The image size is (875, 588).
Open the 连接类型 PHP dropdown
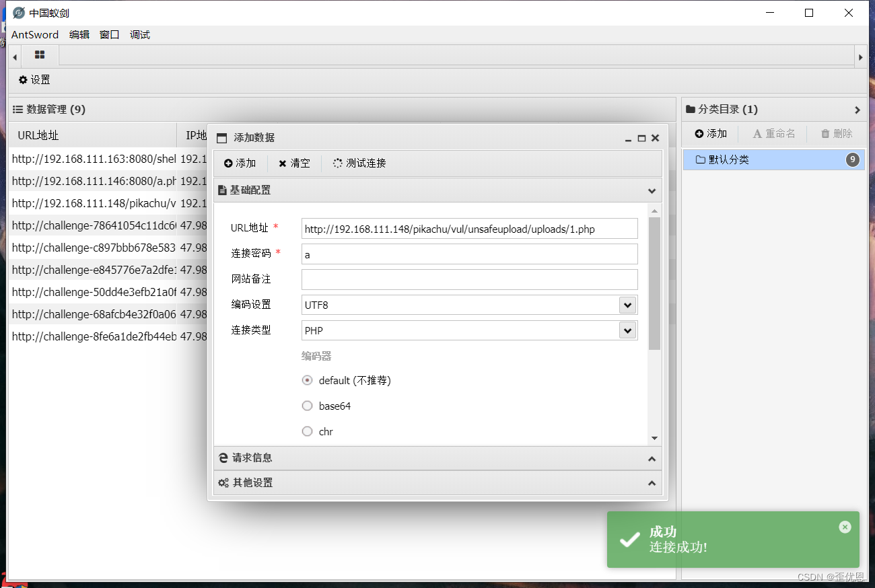coord(627,330)
